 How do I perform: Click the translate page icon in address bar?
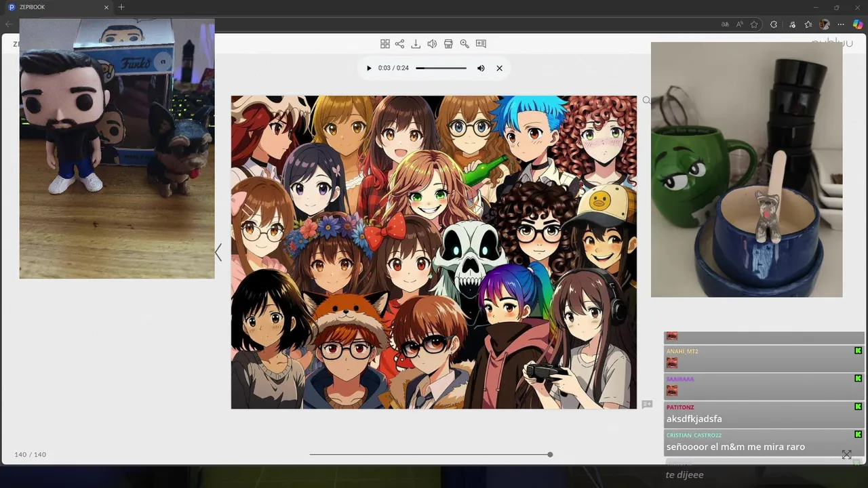point(725,24)
